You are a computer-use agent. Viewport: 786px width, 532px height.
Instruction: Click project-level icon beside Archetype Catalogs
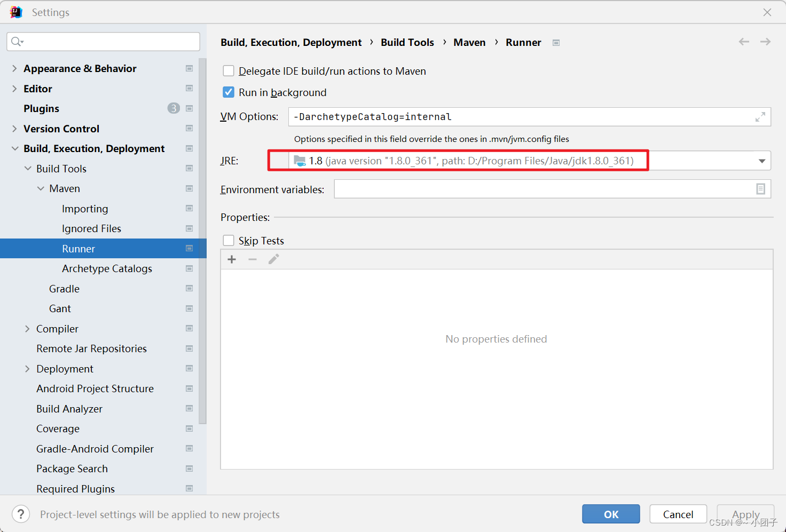point(189,268)
